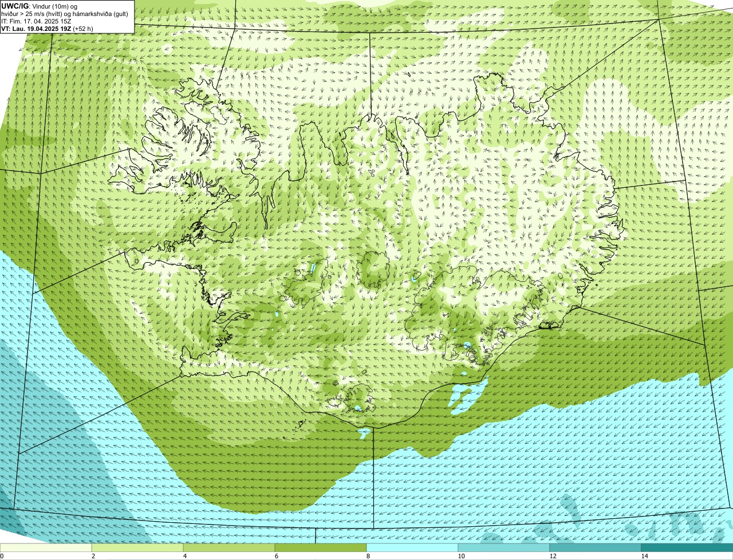Click the medium green 4–6 legend swatch

(x=229, y=547)
